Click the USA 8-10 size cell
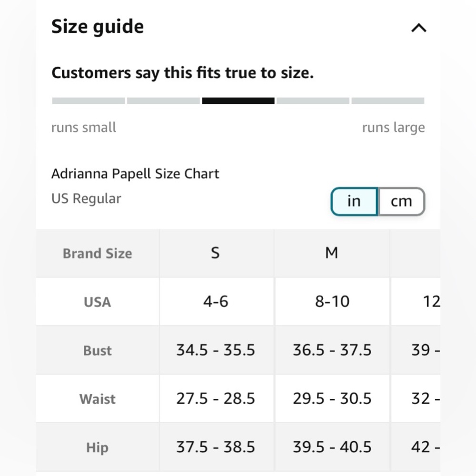476x476 pixels. (x=332, y=302)
